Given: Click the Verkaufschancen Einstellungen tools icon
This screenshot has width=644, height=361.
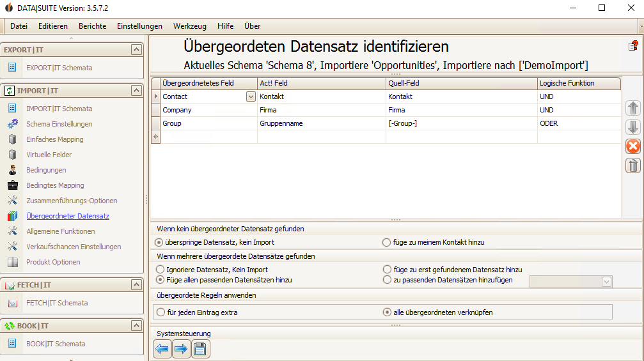Looking at the screenshot, I should [13, 246].
